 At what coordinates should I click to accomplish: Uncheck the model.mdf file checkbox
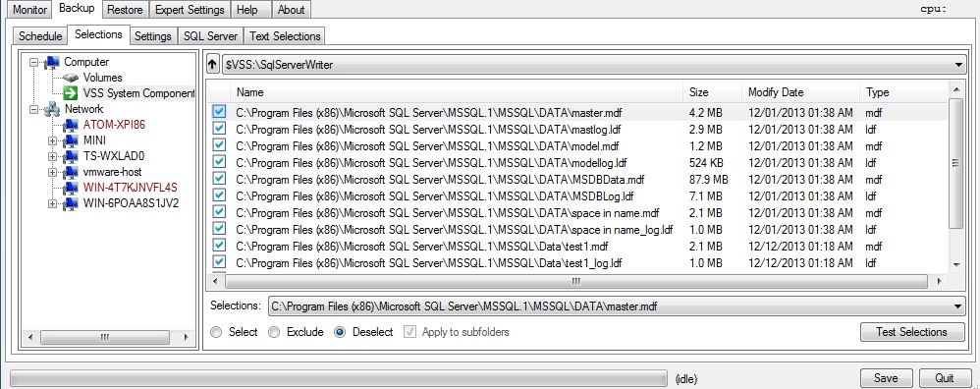click(219, 145)
